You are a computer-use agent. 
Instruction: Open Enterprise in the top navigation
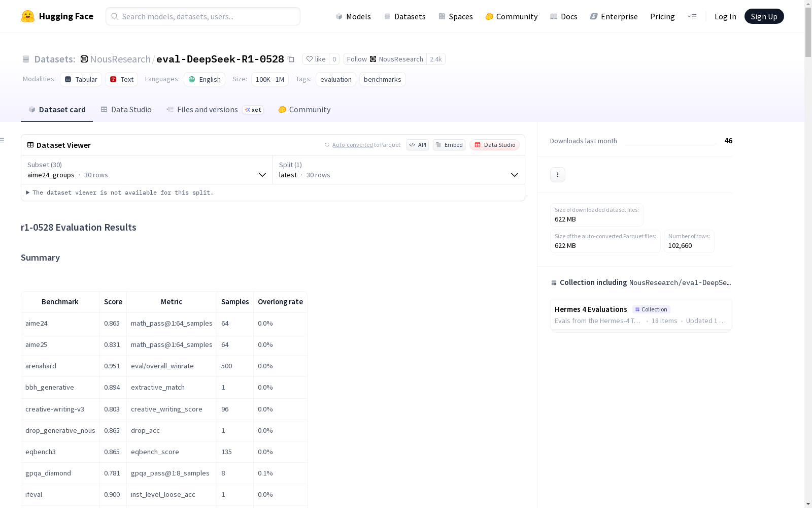[614, 16]
